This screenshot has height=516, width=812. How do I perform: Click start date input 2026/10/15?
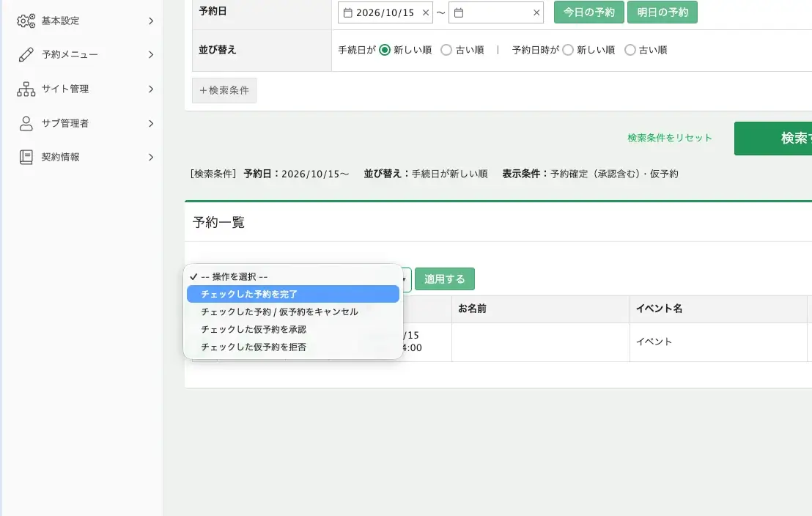[x=385, y=13]
